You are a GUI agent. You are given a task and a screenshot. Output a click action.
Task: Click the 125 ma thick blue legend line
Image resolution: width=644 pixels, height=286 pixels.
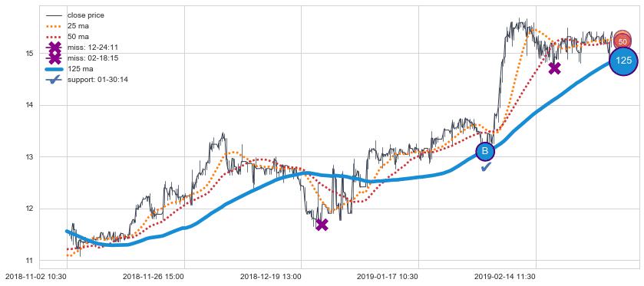[54, 69]
